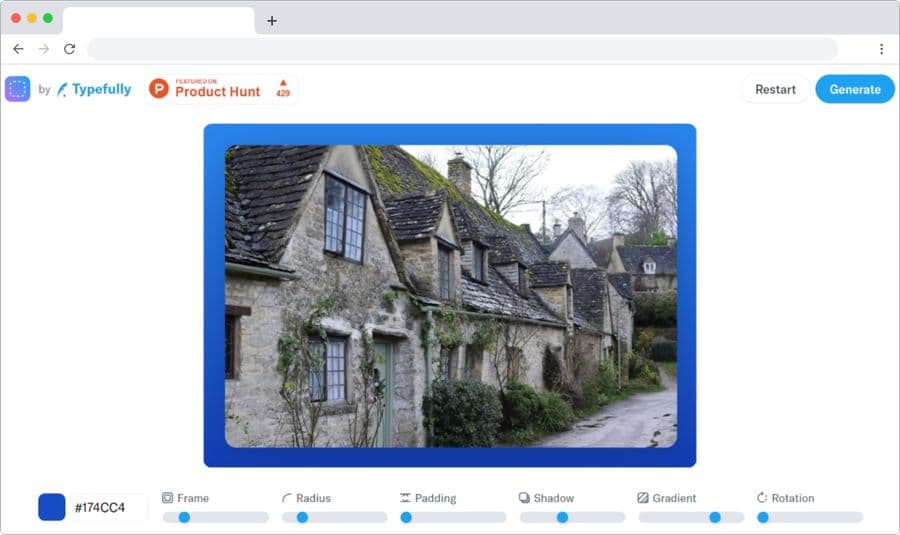Click the Generate button
The image size is (900, 535).
click(855, 90)
